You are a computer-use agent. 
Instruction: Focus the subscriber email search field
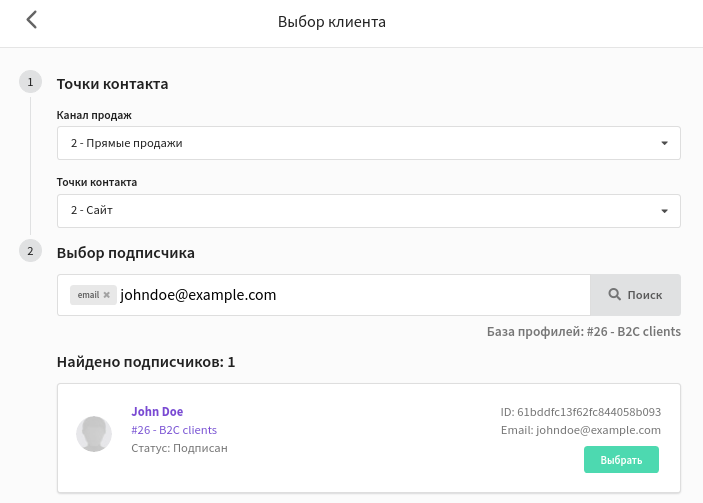click(353, 295)
